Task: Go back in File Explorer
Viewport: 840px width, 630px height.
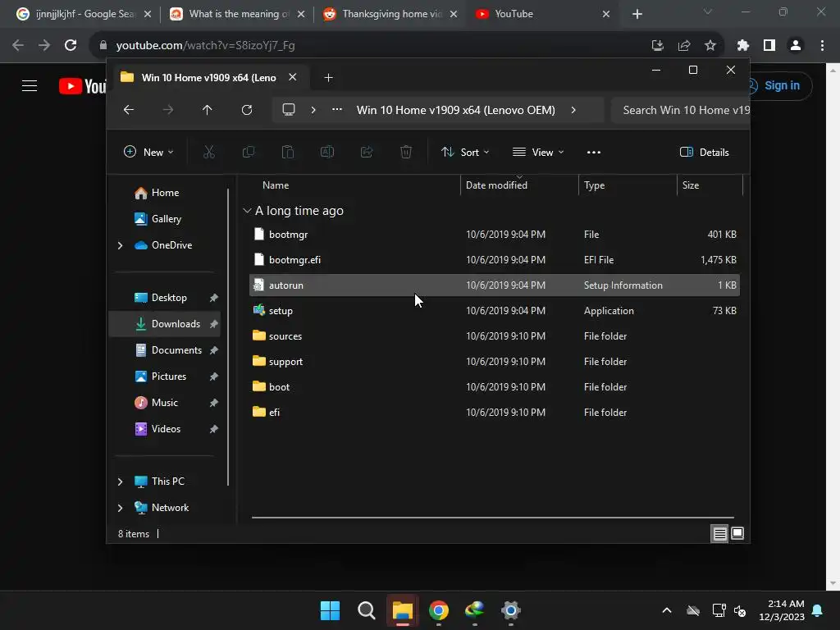Action: click(x=129, y=110)
